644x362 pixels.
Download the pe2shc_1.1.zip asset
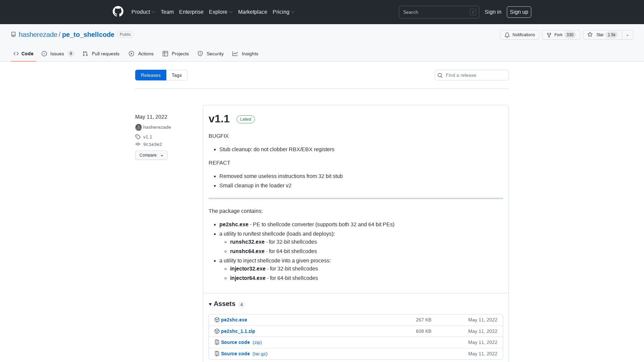pos(238,331)
